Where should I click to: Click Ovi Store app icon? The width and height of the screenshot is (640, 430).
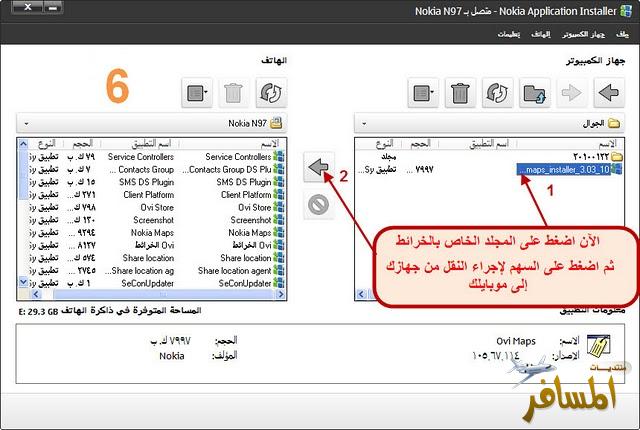(x=279, y=207)
